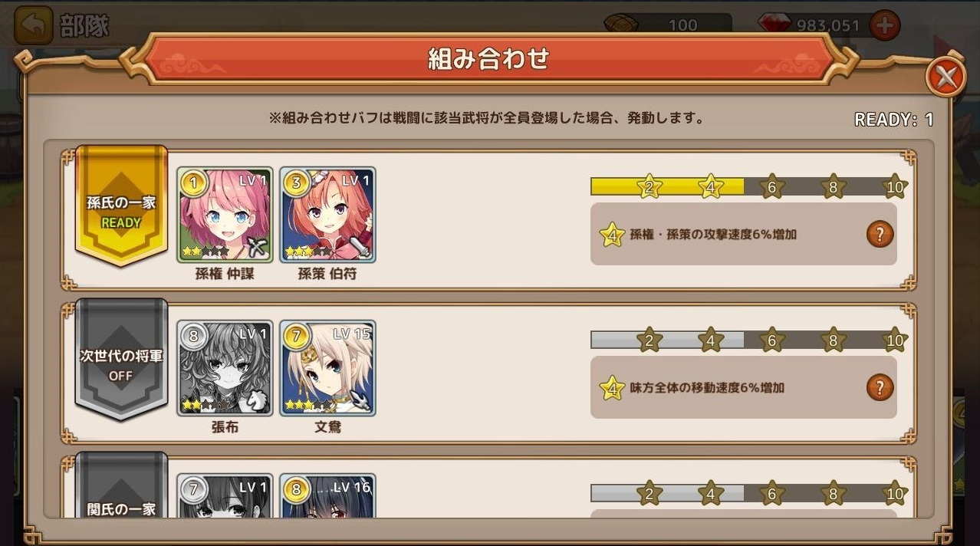This screenshot has height=546, width=980.
Task: Select the greyed-out 張布 portrait
Action: 225,368
